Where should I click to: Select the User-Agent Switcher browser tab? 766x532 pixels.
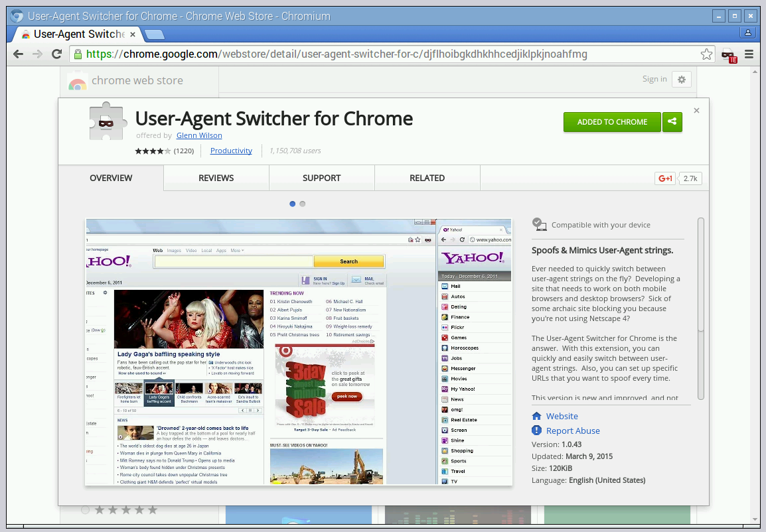click(x=78, y=34)
